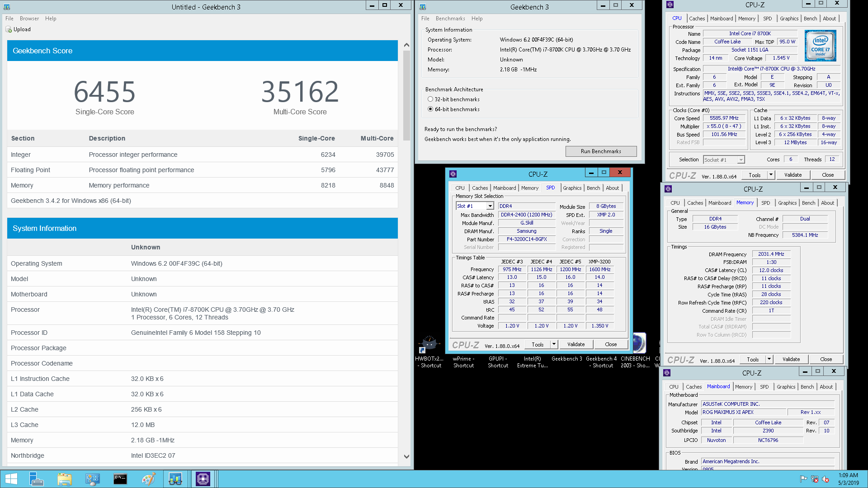Click the Geekbench results vertical scrollbar thumb

[x=406, y=94]
